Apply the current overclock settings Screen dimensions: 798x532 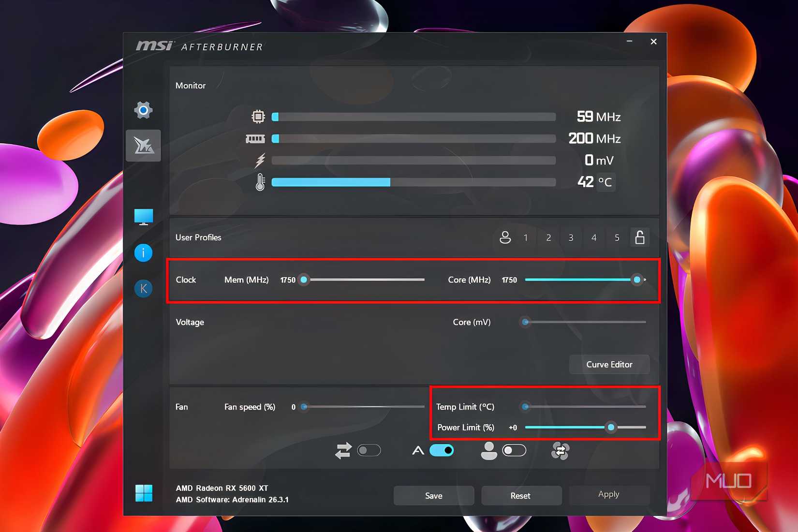pyautogui.click(x=609, y=495)
